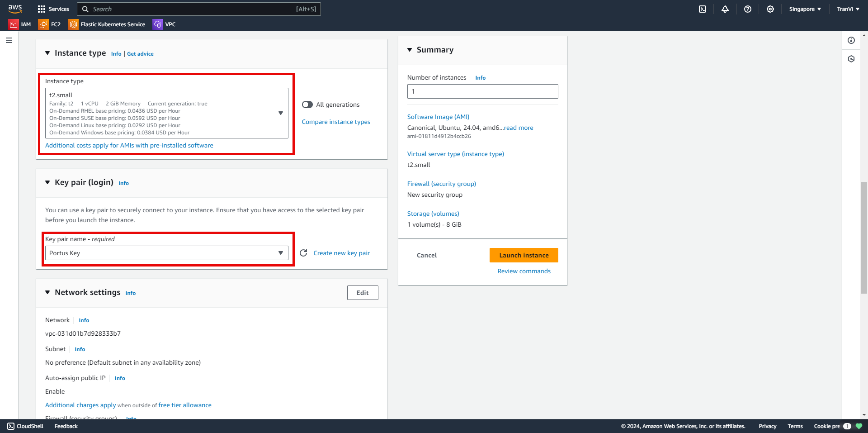Collapse the Network settings section
Image resolution: width=868 pixels, height=433 pixels.
[x=47, y=292]
